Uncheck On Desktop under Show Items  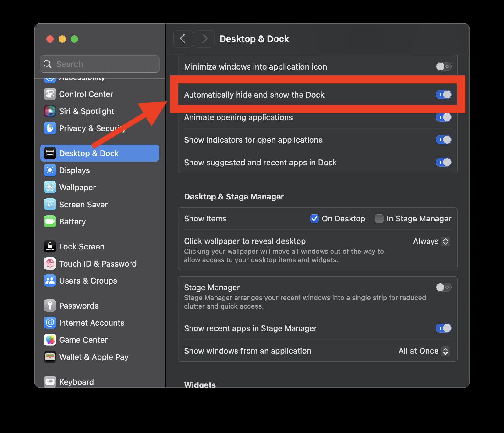click(314, 219)
